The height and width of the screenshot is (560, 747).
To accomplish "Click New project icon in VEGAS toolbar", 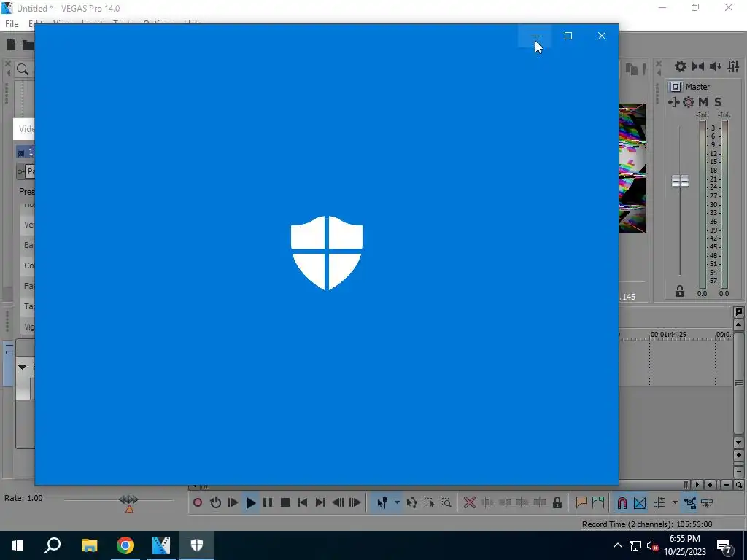I will (x=10, y=44).
